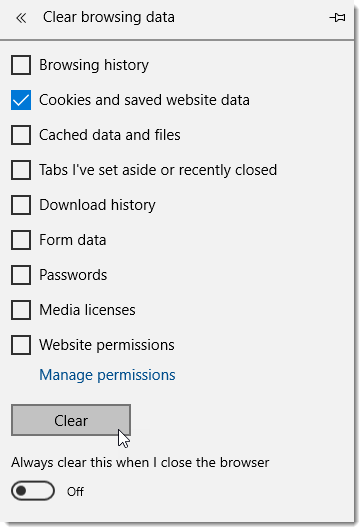Open the Manage permissions link
The width and height of the screenshot is (364, 532).
(x=107, y=375)
